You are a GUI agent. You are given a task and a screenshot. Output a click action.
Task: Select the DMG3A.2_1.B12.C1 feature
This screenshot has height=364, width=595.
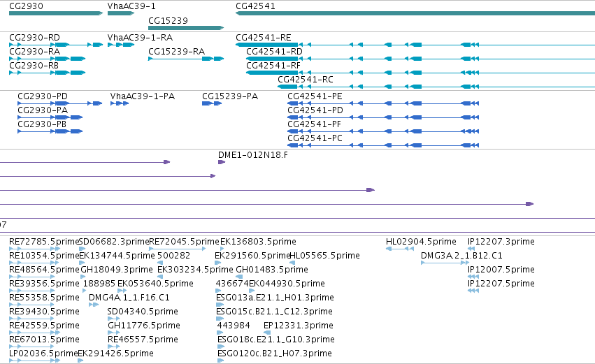point(445,263)
